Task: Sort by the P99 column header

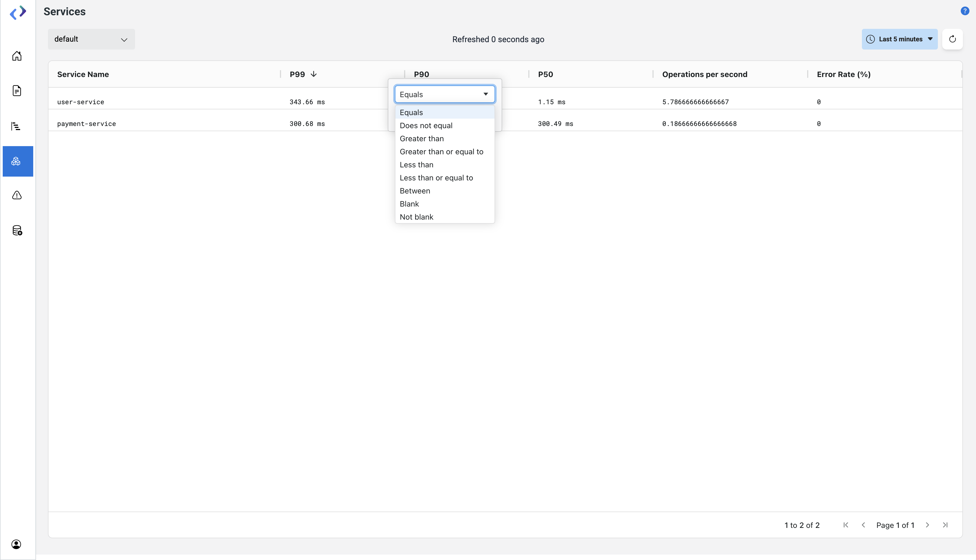Action: (297, 74)
